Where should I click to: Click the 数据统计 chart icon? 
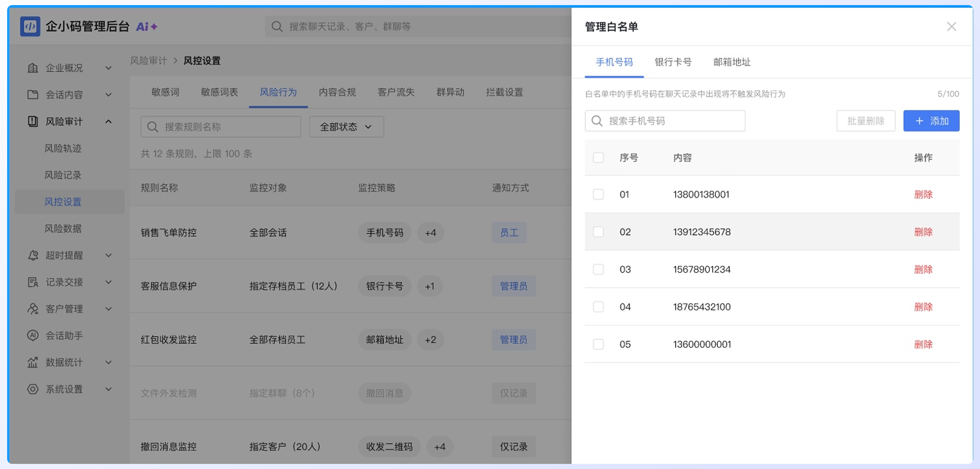coord(33,363)
